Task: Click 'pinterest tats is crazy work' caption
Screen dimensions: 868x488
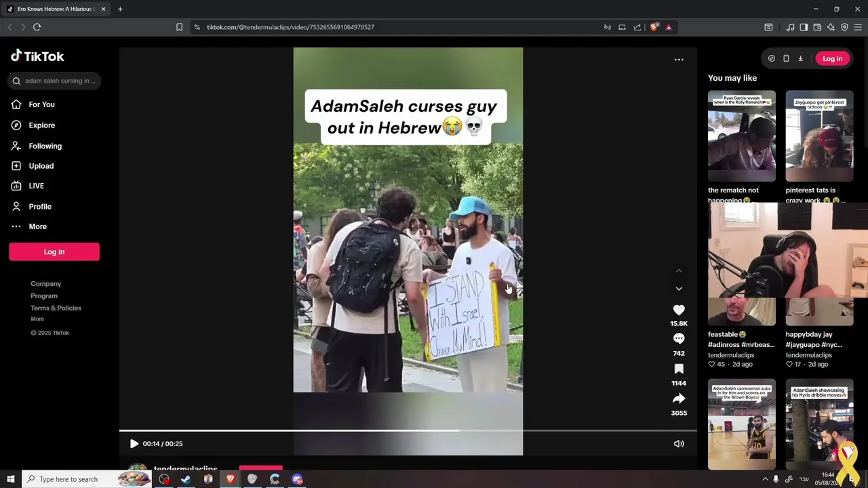Action: pos(812,195)
